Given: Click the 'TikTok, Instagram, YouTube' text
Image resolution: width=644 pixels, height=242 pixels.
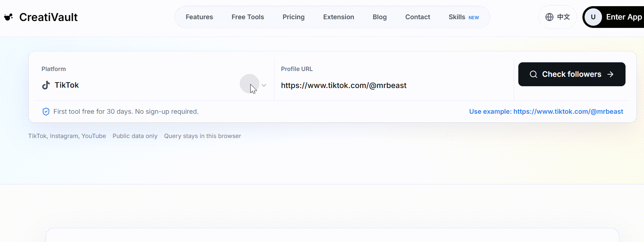Looking at the screenshot, I should 67,136.
